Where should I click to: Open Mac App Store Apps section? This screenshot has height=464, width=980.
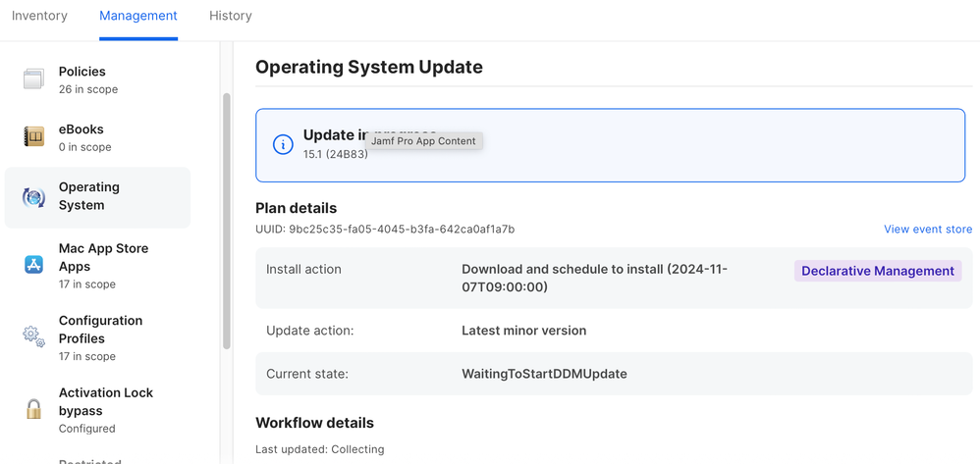point(97,266)
